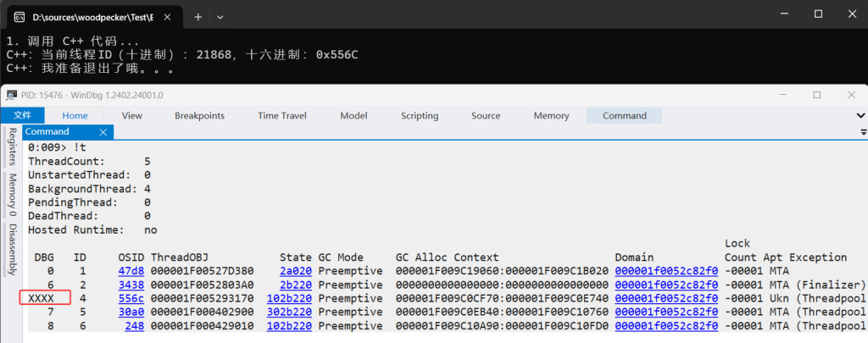
Task: Close the woodpecker terminal tab
Action: point(166,16)
